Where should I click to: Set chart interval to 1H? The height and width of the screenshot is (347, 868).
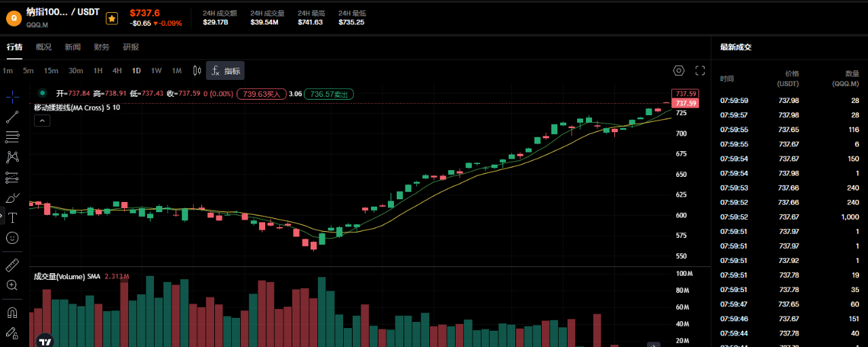point(98,70)
